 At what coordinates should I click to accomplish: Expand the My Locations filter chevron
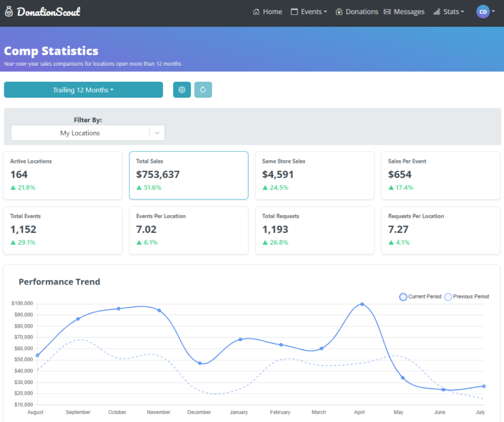(157, 133)
